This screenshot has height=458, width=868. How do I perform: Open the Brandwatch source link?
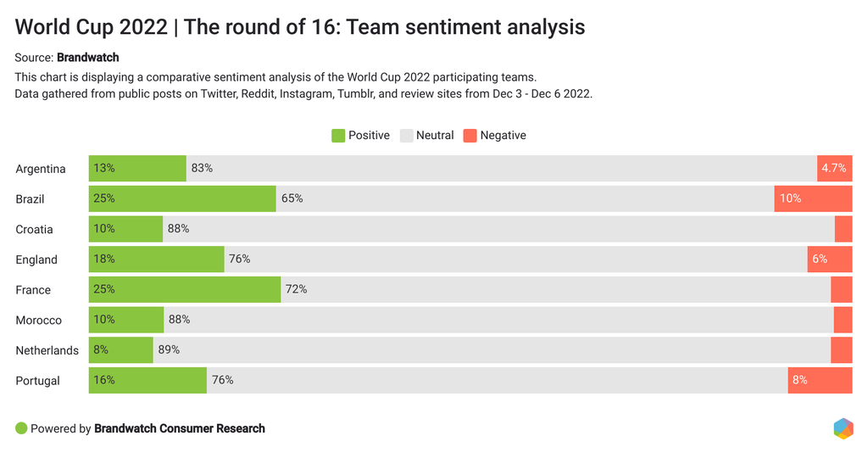(x=88, y=58)
